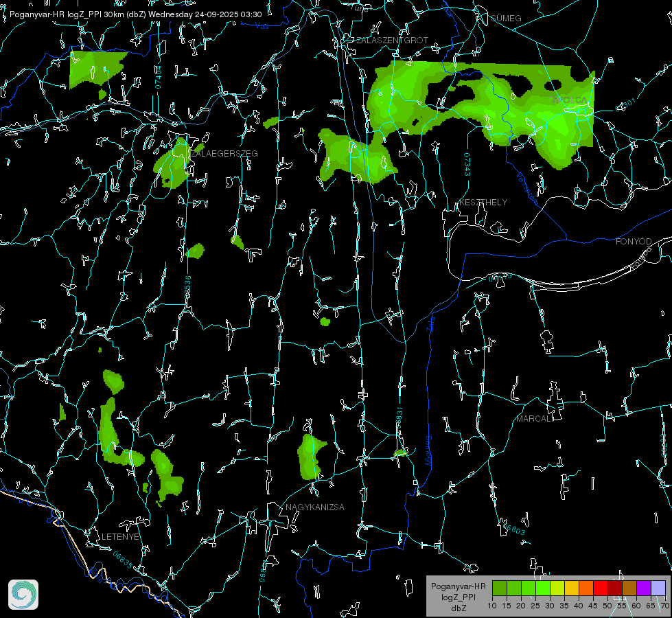Click the TAPOLCA town label
The image size is (672, 618).
[x=568, y=100]
